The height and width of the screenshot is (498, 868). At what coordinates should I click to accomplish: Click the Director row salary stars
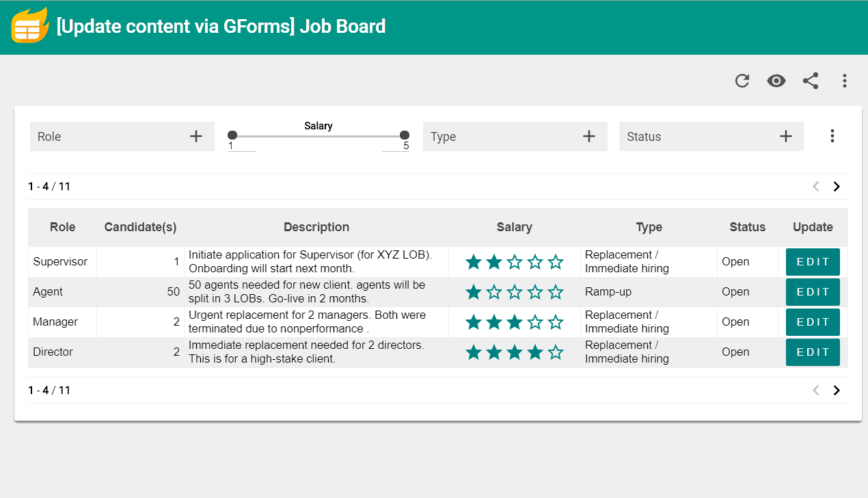tap(514, 352)
